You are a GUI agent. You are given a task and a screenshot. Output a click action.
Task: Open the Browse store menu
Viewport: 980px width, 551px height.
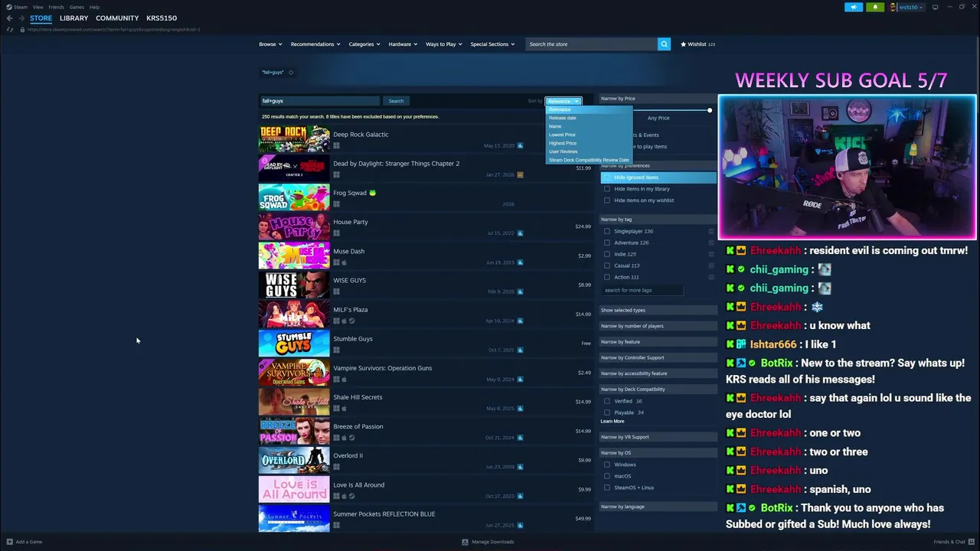coord(269,44)
